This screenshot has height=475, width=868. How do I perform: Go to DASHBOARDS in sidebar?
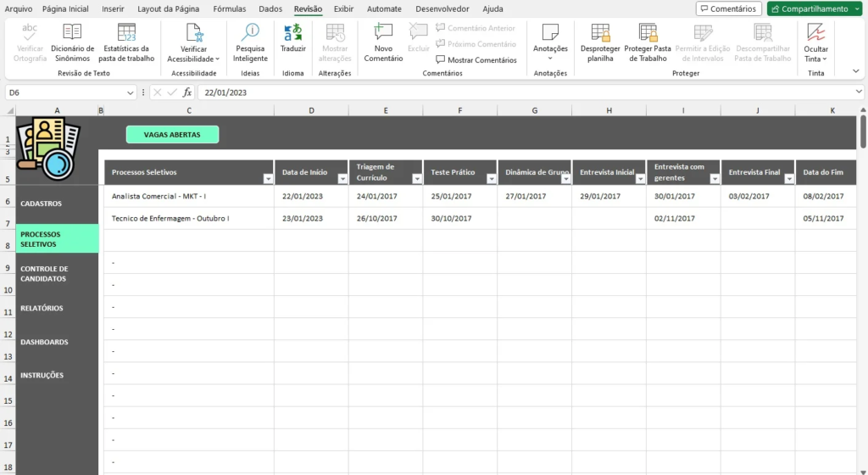click(44, 343)
